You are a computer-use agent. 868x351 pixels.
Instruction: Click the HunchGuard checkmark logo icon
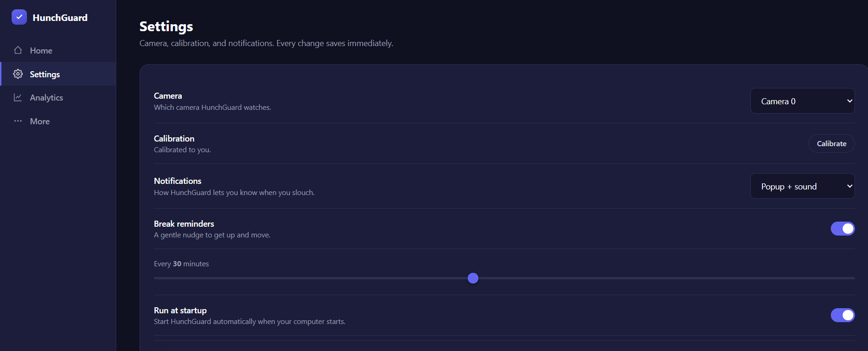coord(19,17)
